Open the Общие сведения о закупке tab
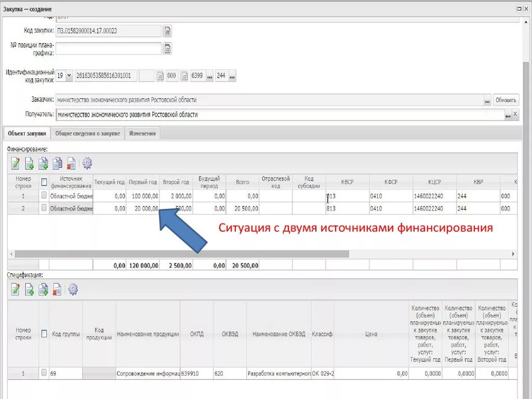Image resolution: width=532 pixels, height=399 pixels. tap(87, 134)
